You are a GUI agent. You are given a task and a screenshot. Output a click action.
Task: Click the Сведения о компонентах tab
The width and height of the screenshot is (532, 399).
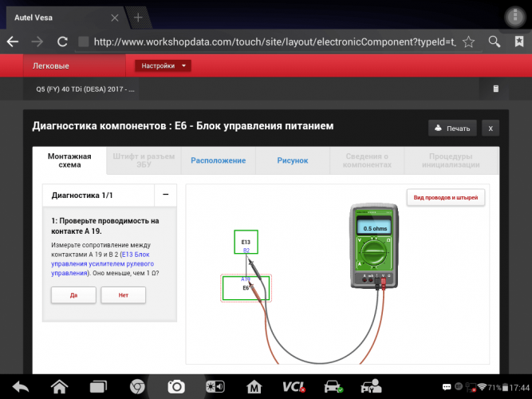(367, 160)
